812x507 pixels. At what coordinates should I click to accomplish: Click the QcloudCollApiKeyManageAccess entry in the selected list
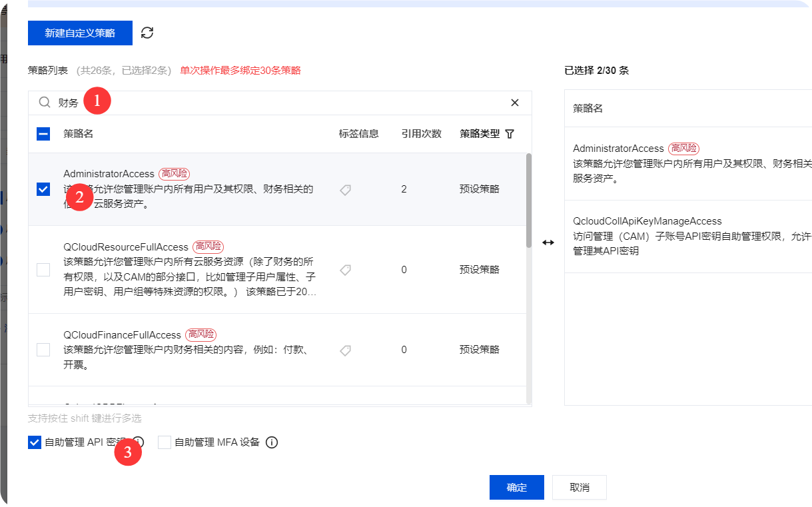pos(647,221)
